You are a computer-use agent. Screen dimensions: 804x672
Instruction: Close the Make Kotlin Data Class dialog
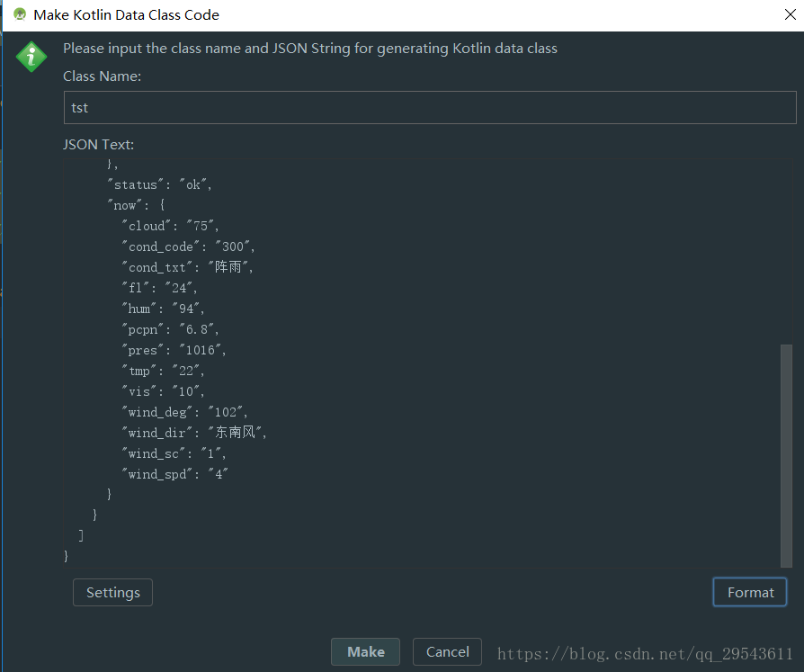tap(791, 15)
